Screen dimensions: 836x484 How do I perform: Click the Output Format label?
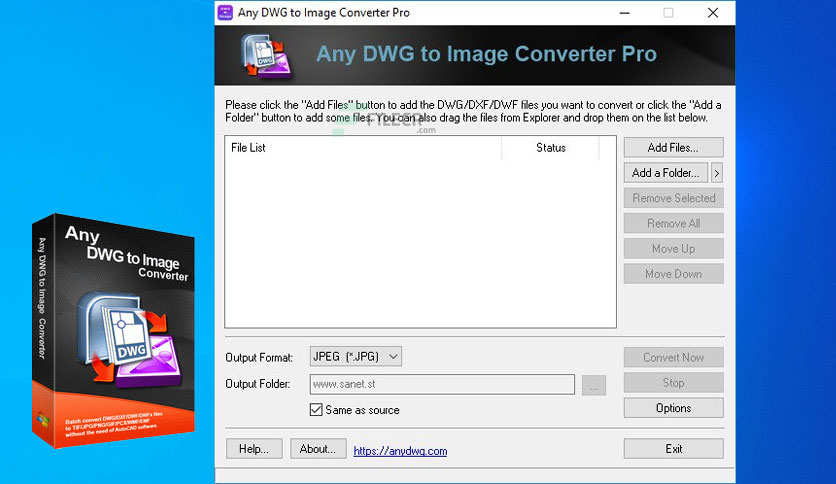pos(259,358)
